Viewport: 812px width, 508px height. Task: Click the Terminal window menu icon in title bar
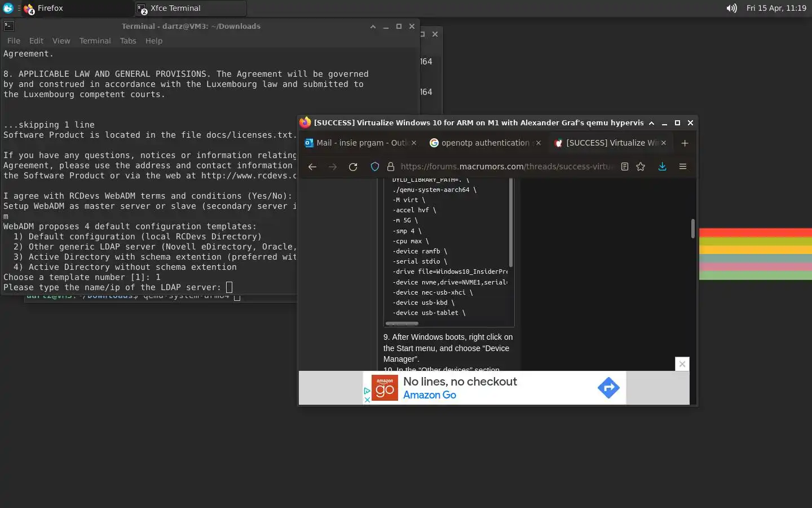click(8, 26)
